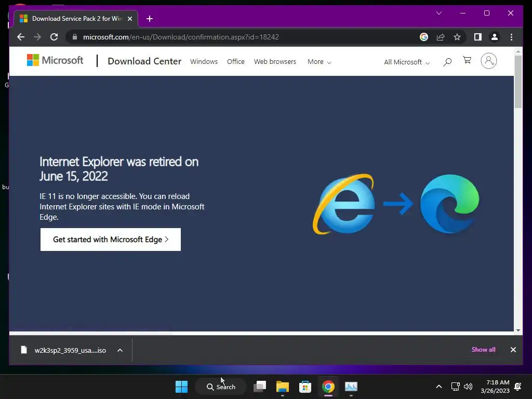Show hidden system tray icons
The height and width of the screenshot is (399, 532).
tap(438, 387)
